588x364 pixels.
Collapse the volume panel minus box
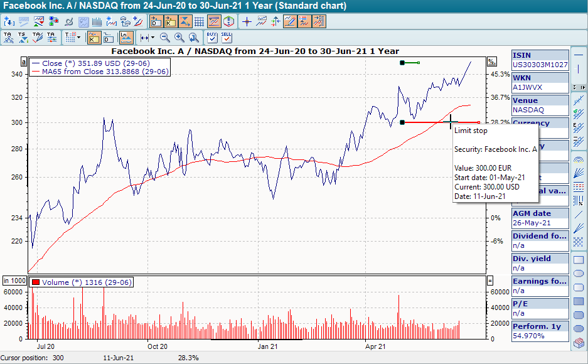(x=491, y=281)
